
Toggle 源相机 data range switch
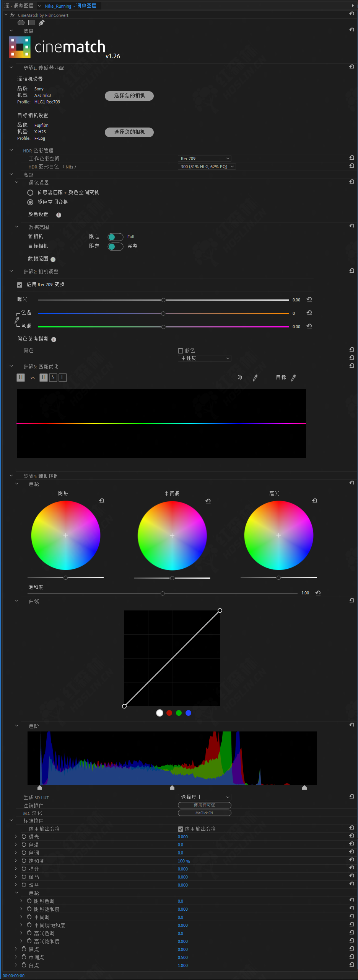tap(115, 237)
